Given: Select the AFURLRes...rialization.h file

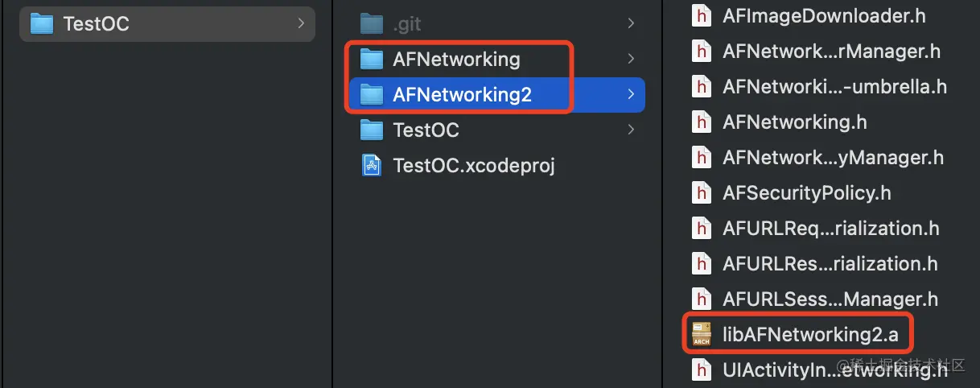Looking at the screenshot, I should coord(830,264).
